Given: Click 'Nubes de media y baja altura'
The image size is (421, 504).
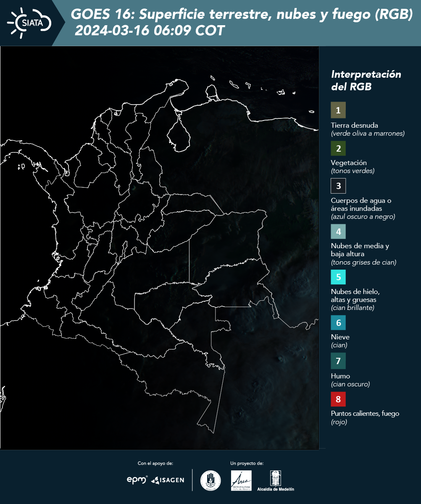Looking at the screenshot, I should point(360,250).
